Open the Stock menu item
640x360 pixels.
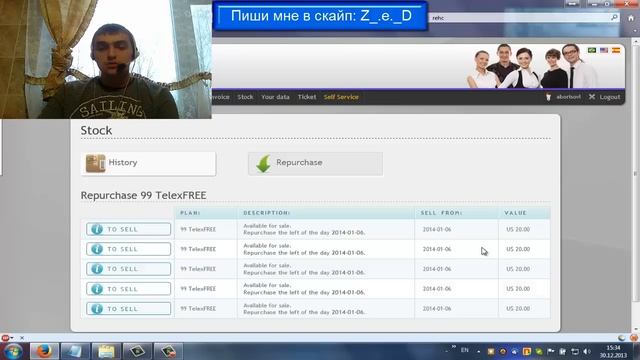[x=245, y=97]
